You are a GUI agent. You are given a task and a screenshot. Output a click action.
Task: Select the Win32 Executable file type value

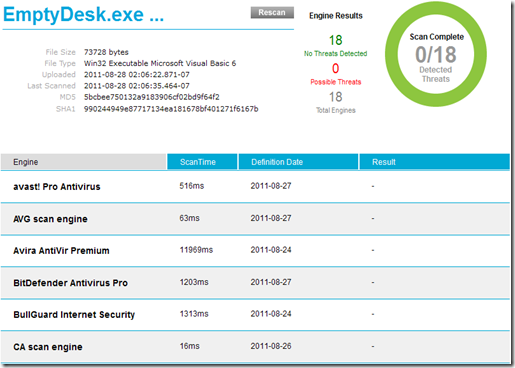[x=160, y=63]
